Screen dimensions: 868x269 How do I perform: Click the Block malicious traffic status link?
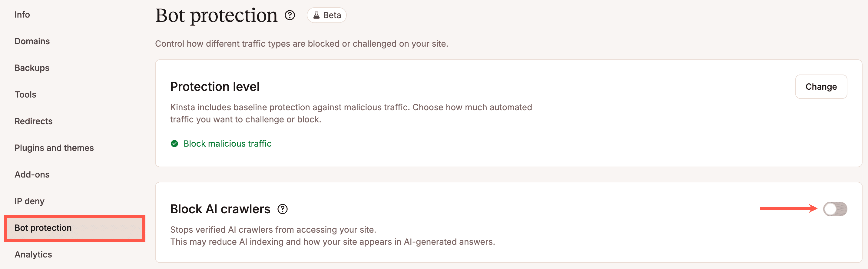[227, 144]
